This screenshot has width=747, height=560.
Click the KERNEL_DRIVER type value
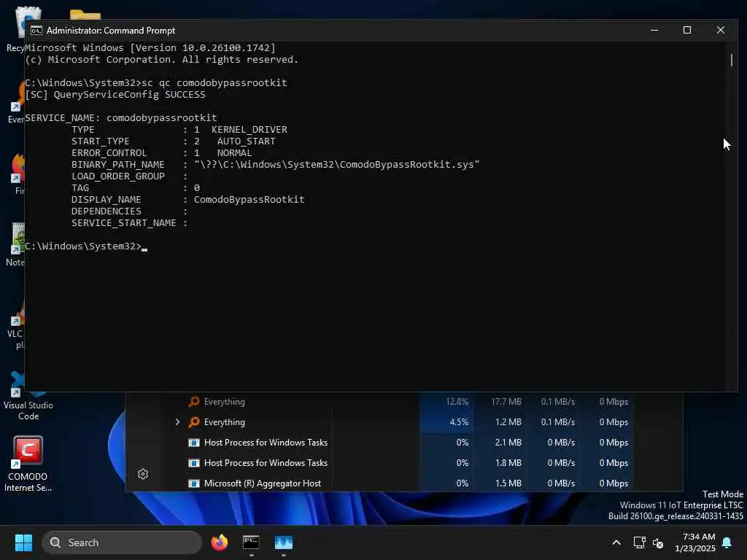tap(249, 130)
